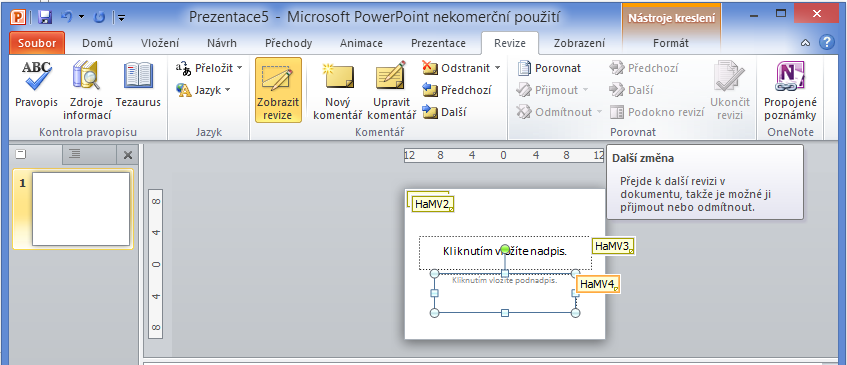
Task: Open the Jazyk language dropdown
Action: (203, 90)
